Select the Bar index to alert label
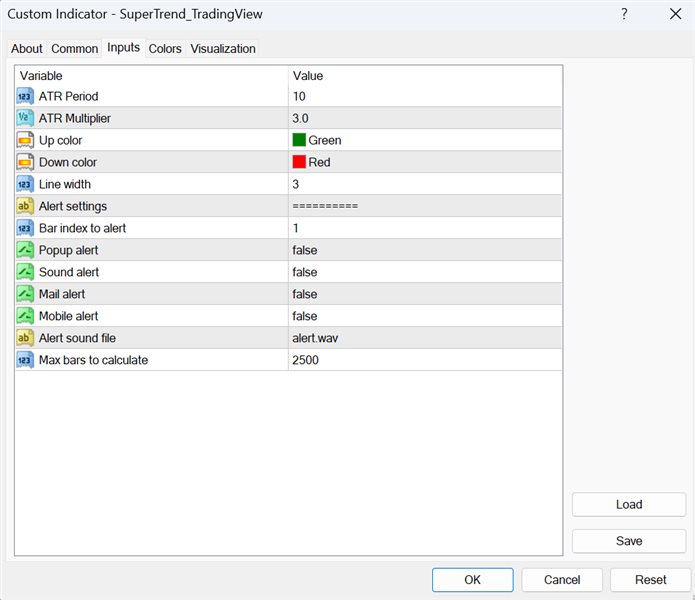Screen dimensions: 695x600 click(x=82, y=228)
